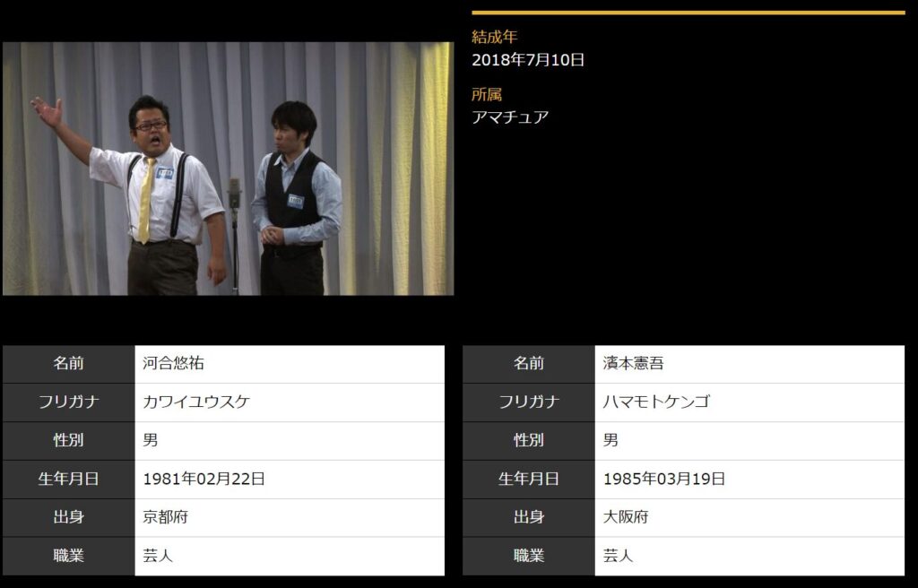The width and height of the screenshot is (918, 588).
Task: Click the 職業 label in 濱本憲吾's table
Action: point(529,556)
